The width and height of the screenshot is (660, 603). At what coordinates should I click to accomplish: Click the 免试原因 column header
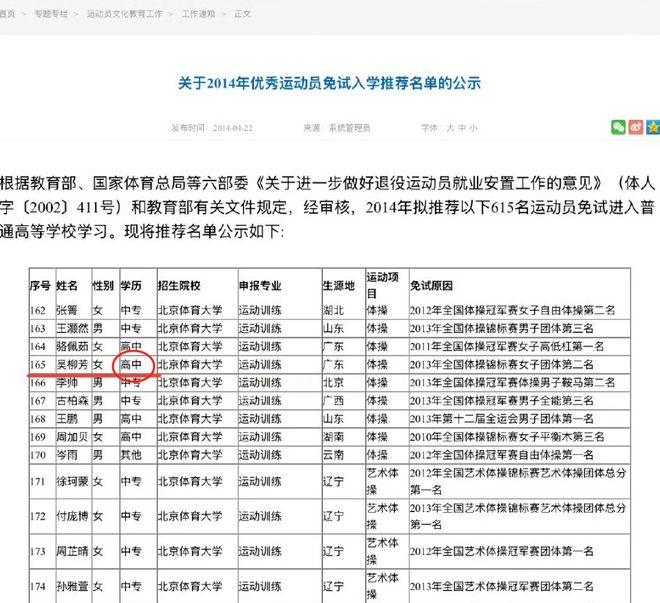(x=432, y=285)
